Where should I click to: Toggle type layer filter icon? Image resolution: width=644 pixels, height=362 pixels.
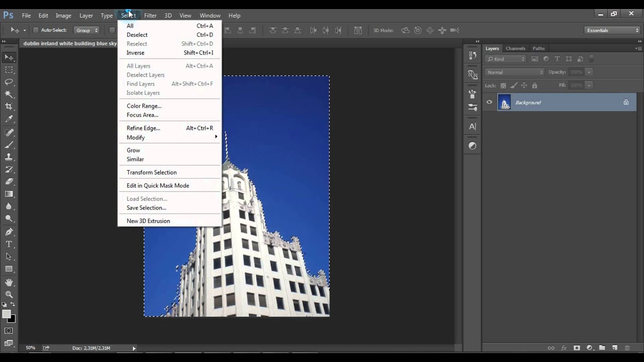[x=557, y=59]
